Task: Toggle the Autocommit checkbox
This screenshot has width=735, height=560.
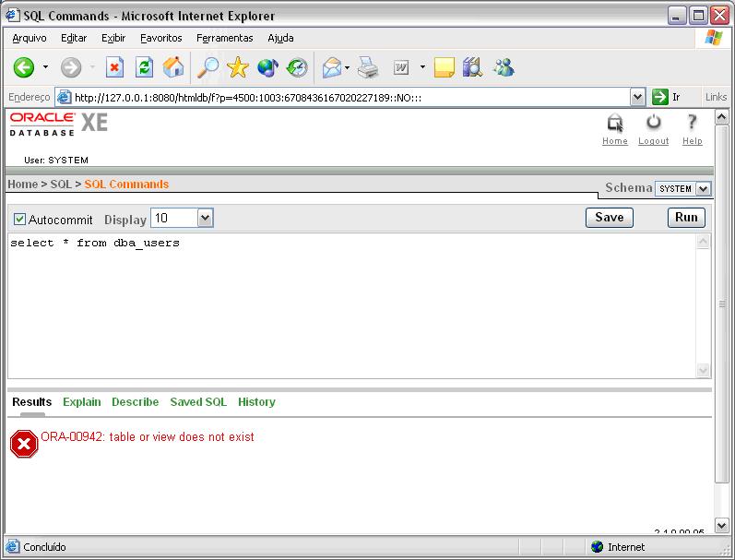Action: click(x=19, y=220)
